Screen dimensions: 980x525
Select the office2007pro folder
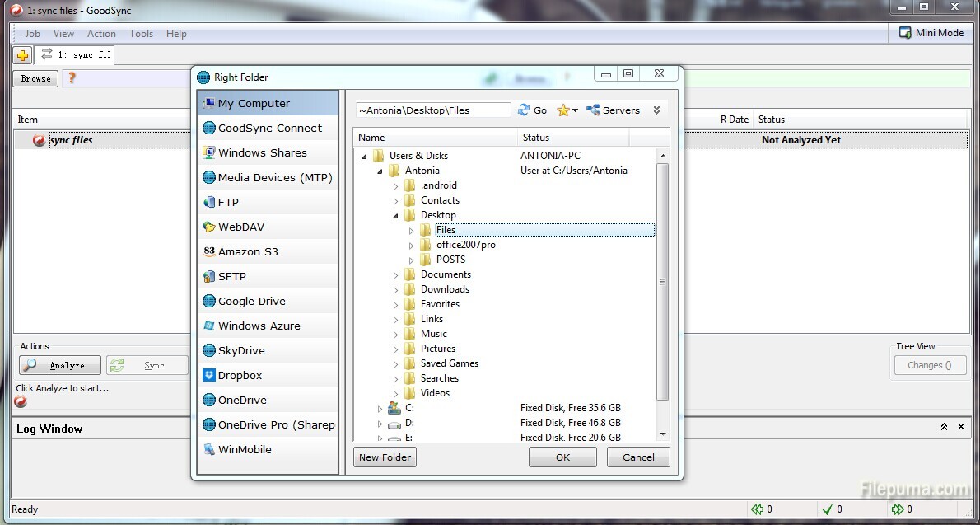(x=465, y=245)
